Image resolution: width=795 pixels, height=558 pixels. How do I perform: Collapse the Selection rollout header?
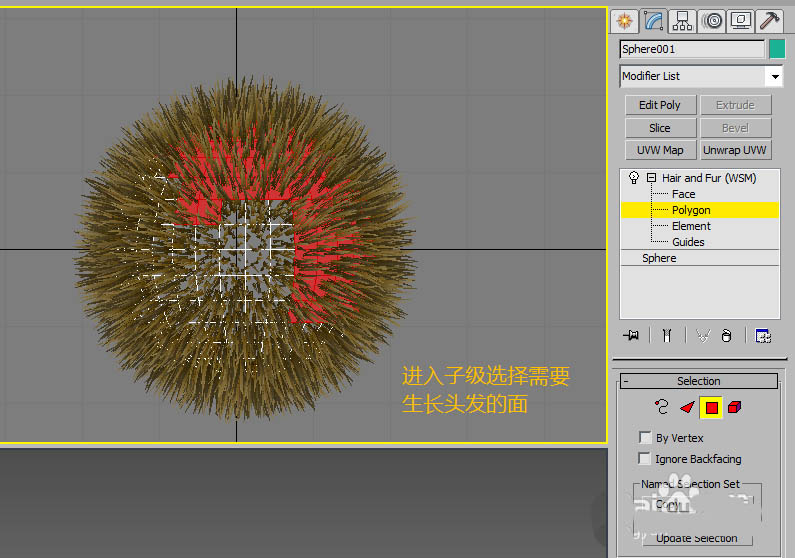pos(699,381)
